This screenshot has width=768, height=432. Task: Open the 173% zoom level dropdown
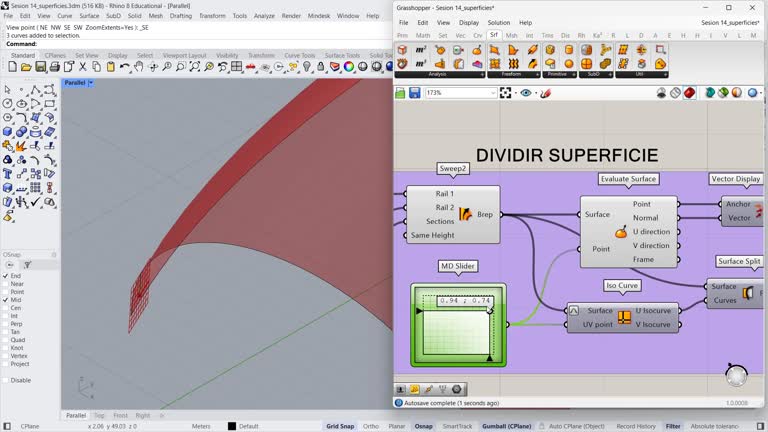tap(493, 93)
